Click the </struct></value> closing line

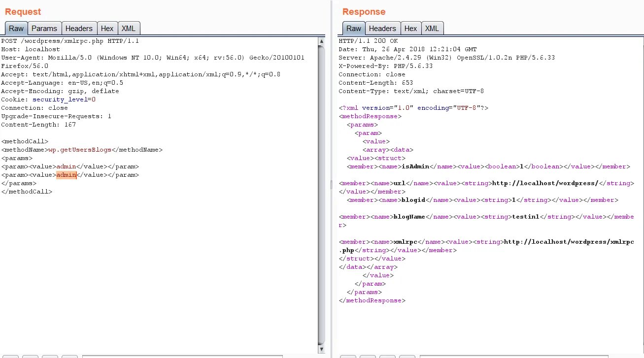[372, 259]
